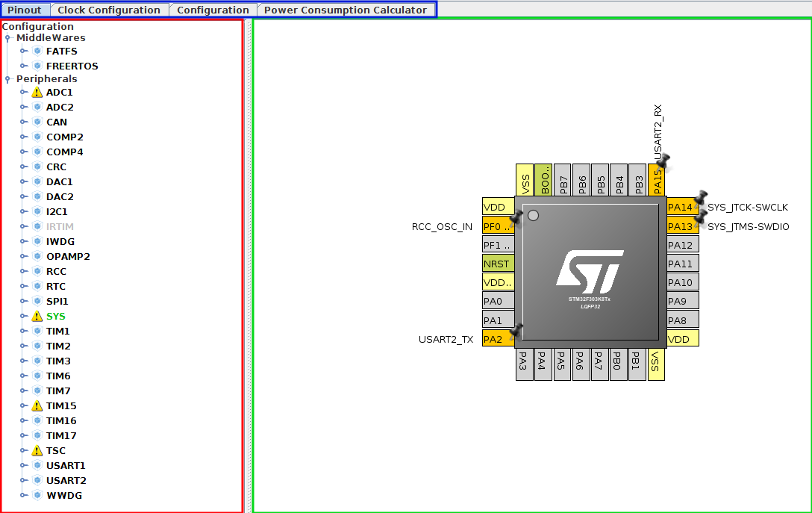Collapse the MiddleWares tree section
This screenshot has height=513, width=812.
click(x=9, y=38)
